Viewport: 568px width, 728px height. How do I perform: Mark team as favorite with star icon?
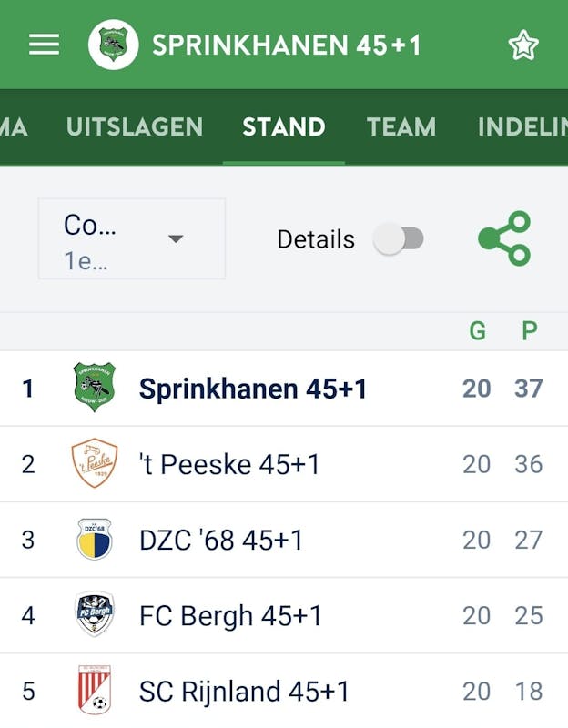[x=523, y=45]
